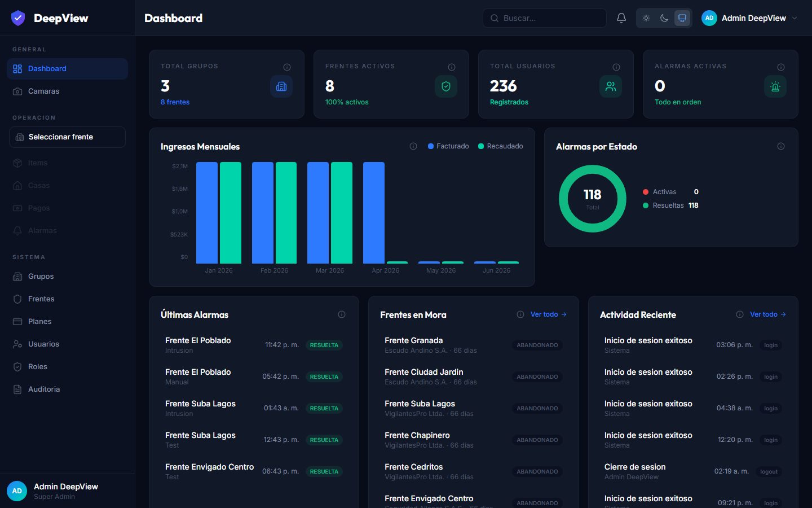Click the Últimas Alarmas info icon
Image resolution: width=812 pixels, height=508 pixels.
click(x=342, y=314)
